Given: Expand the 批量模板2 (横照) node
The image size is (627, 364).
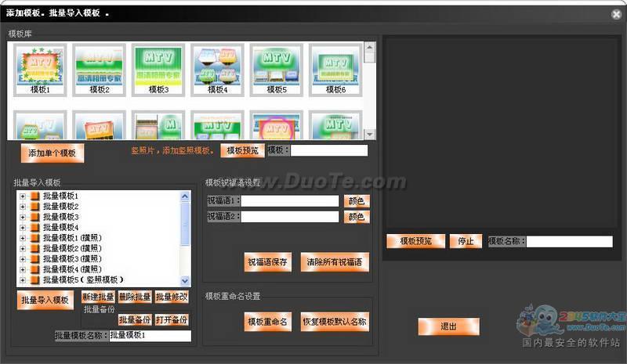Looking at the screenshot, I should [23, 248].
